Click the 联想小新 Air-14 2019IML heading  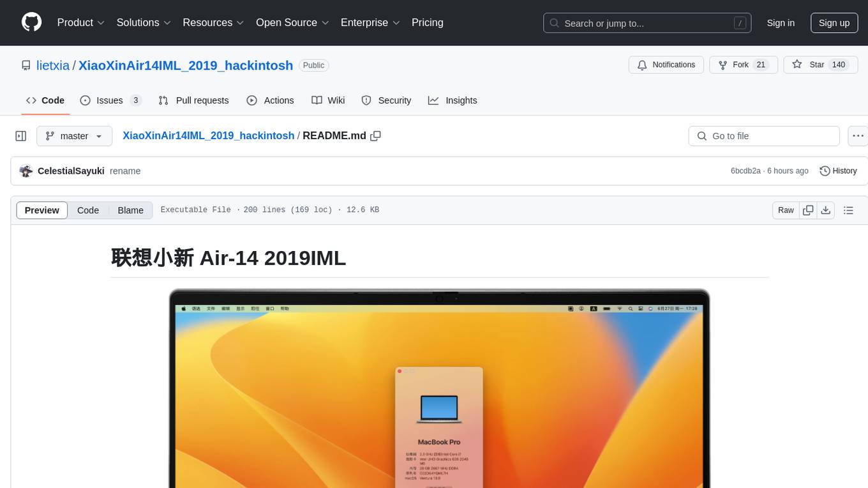pos(228,257)
